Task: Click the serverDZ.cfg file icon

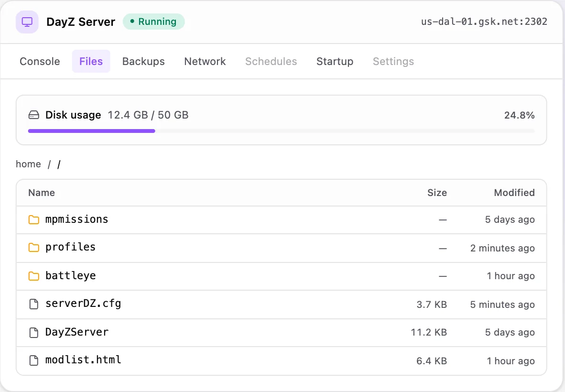Action: pos(33,304)
